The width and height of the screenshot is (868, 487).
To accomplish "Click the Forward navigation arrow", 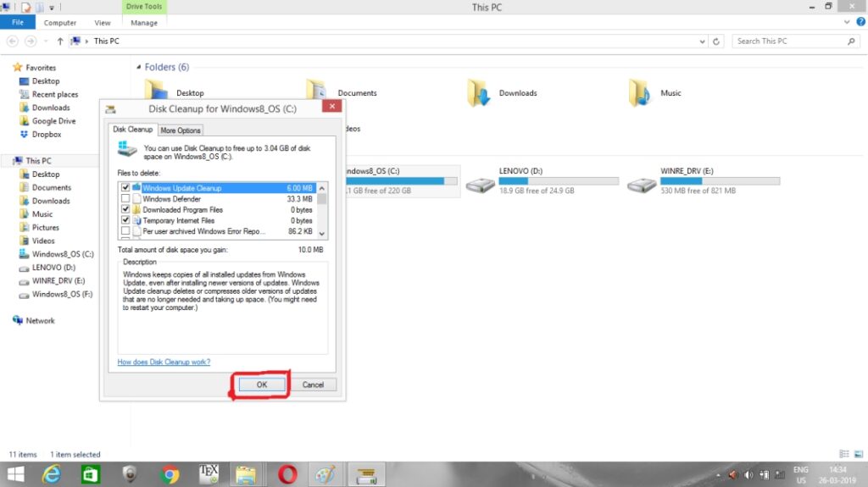I will [31, 41].
